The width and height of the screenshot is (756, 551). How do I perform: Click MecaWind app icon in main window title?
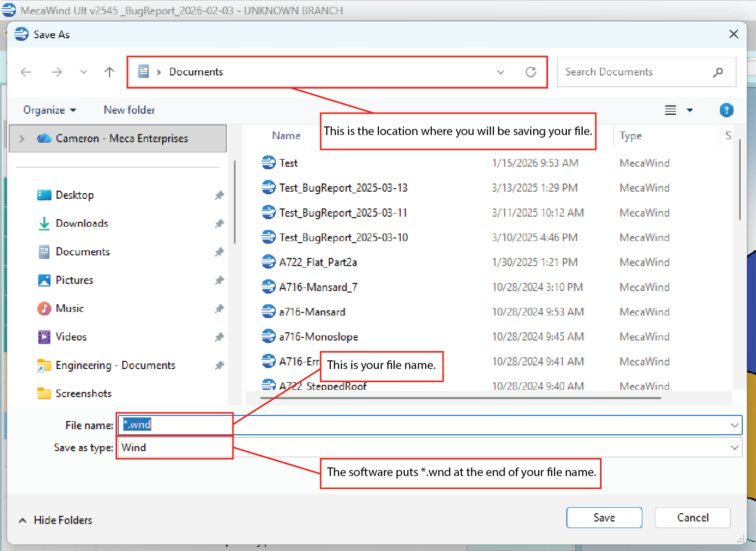[9, 10]
